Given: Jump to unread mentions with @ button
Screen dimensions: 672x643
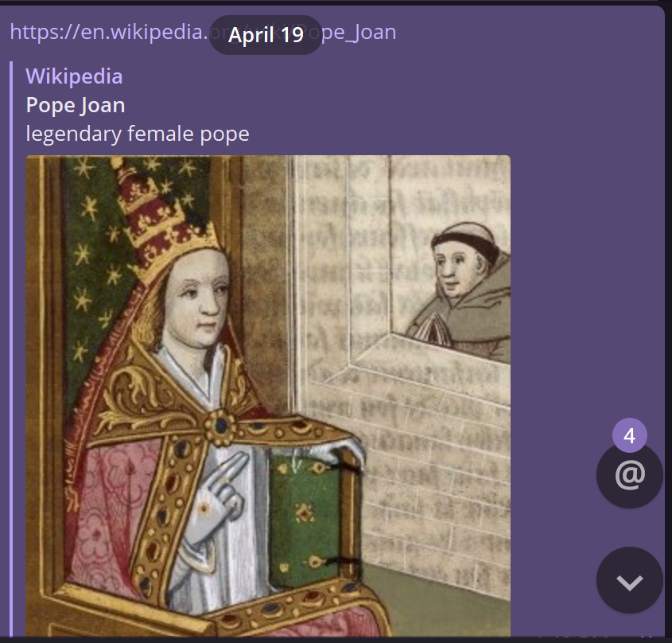Looking at the screenshot, I should tap(630, 475).
